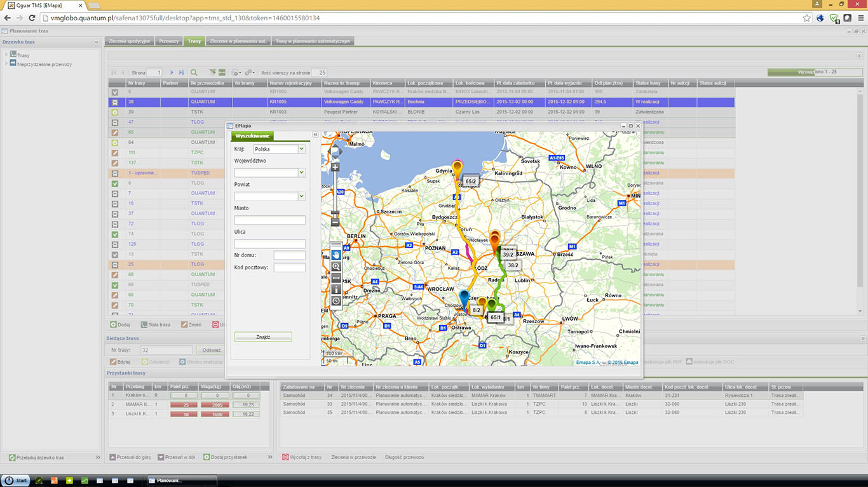Click the green clear-filter icon

(x=222, y=73)
